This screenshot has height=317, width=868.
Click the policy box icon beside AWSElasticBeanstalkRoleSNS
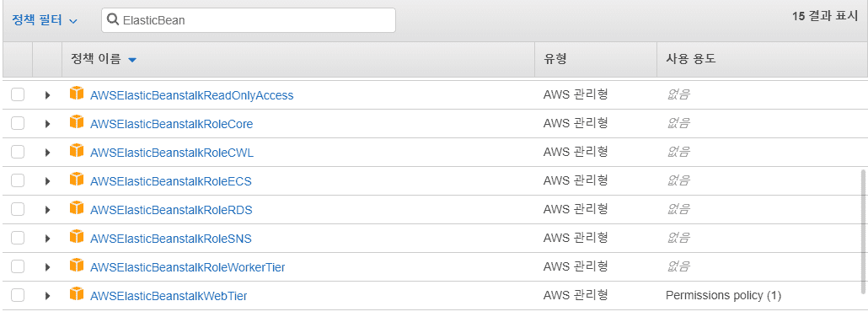pyautogui.click(x=77, y=238)
